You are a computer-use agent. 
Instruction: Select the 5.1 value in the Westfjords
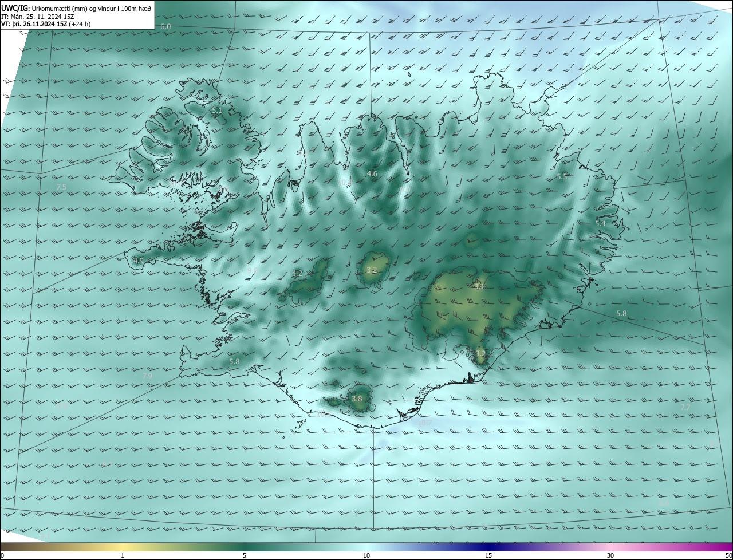click(x=217, y=110)
